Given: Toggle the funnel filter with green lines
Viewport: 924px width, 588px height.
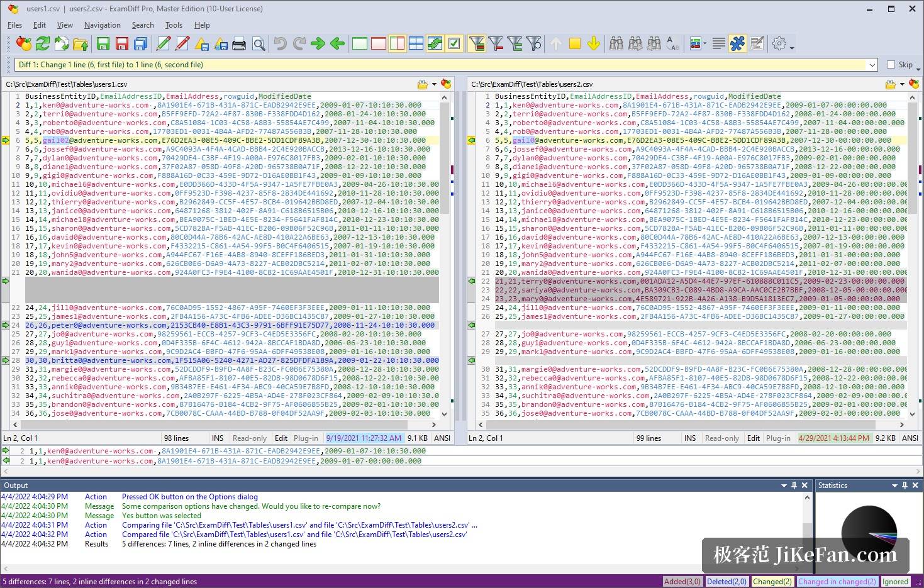Looking at the screenshot, I should point(515,43).
